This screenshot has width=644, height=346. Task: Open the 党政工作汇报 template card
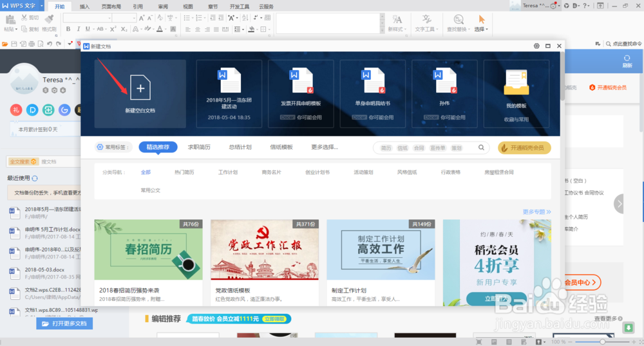[x=265, y=262]
